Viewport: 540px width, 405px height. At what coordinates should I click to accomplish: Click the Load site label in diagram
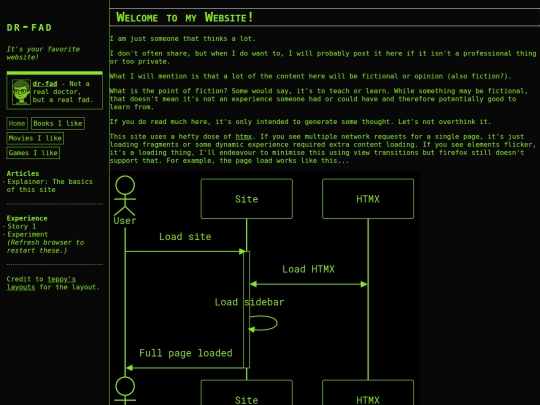click(x=185, y=237)
